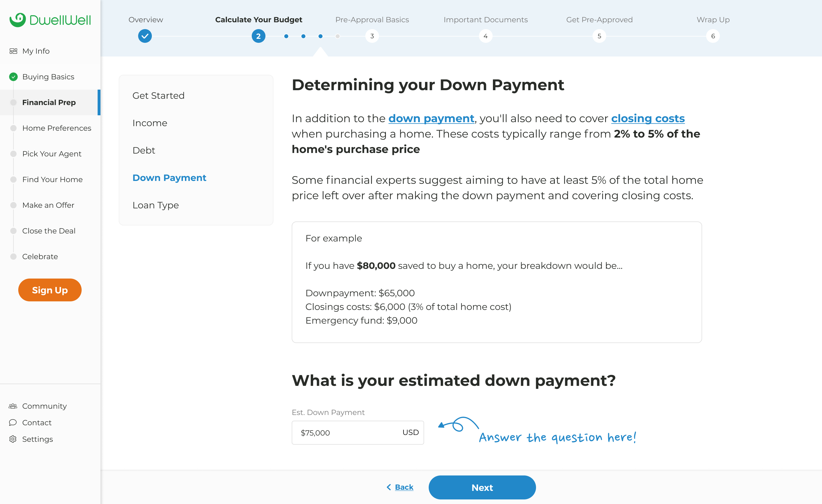Click the Contact chat bubble icon
This screenshot has width=822, height=504.
pos(13,423)
